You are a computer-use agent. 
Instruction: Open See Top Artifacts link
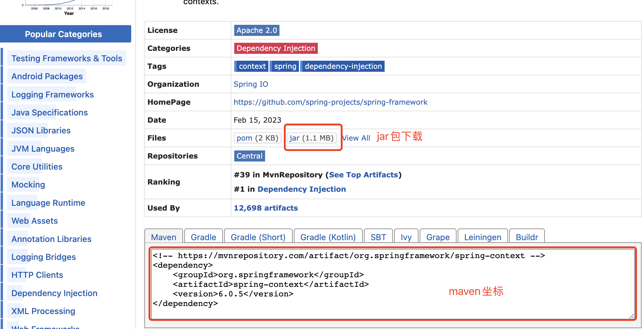[363, 175]
